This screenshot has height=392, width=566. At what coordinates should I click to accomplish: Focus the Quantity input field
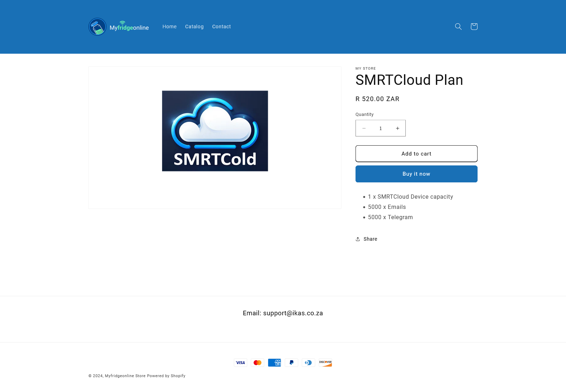tap(381, 128)
